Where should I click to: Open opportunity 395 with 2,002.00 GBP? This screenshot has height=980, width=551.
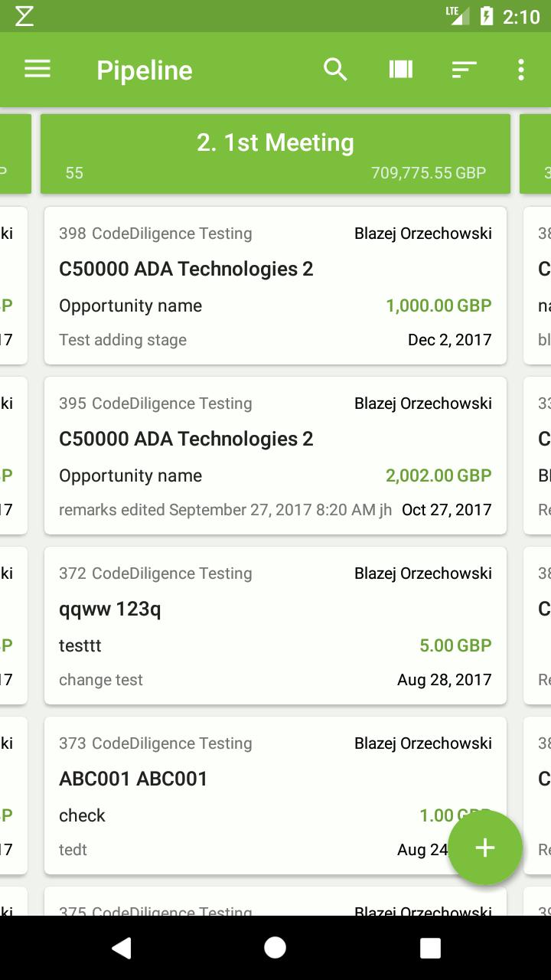click(x=275, y=456)
